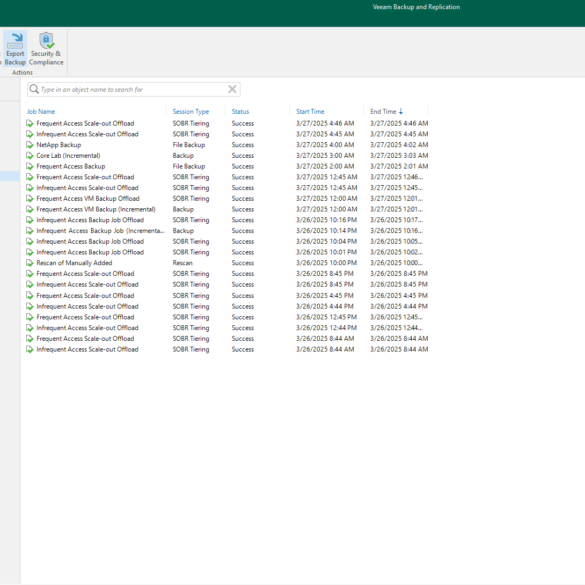Select the NetApp Backup job name
The height and width of the screenshot is (585, 585).
pos(59,145)
